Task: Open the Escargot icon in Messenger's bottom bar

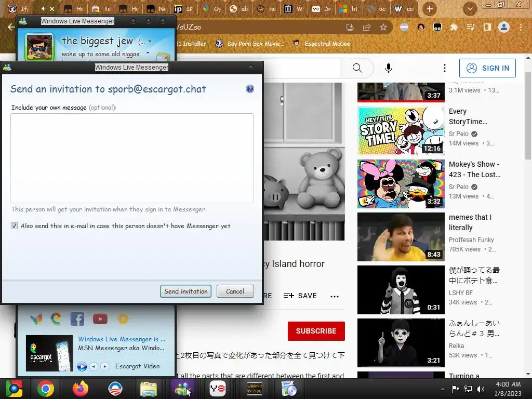Action: [x=56, y=318]
